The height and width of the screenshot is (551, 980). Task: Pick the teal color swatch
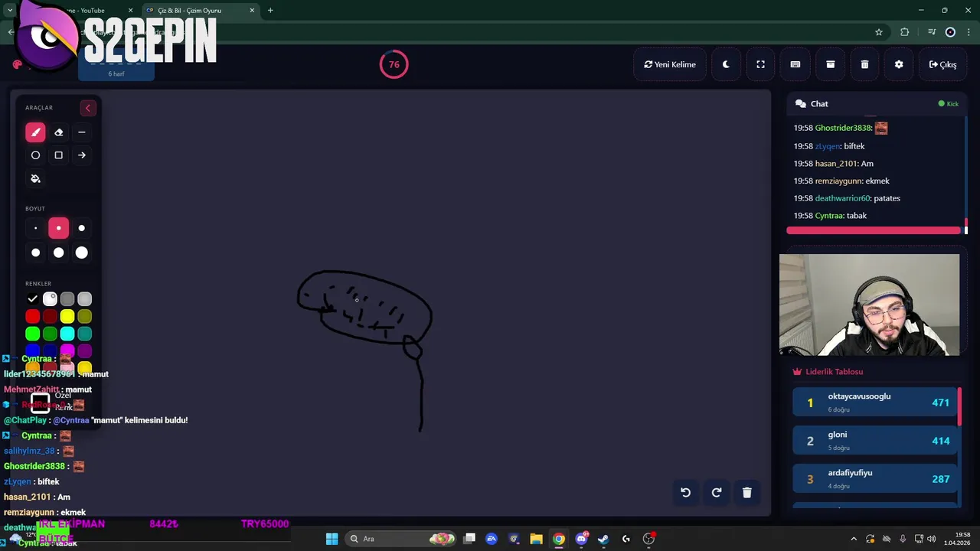click(85, 334)
